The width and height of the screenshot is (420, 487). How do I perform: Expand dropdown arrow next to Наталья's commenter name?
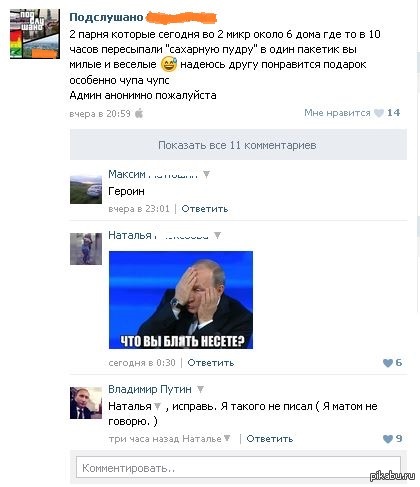217,236
